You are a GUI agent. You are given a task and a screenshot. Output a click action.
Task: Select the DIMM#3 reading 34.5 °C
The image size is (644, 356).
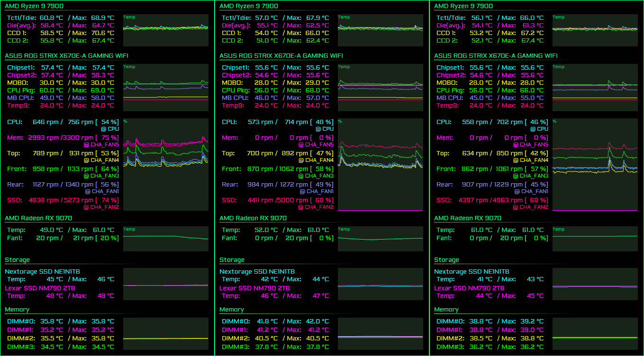52,347
